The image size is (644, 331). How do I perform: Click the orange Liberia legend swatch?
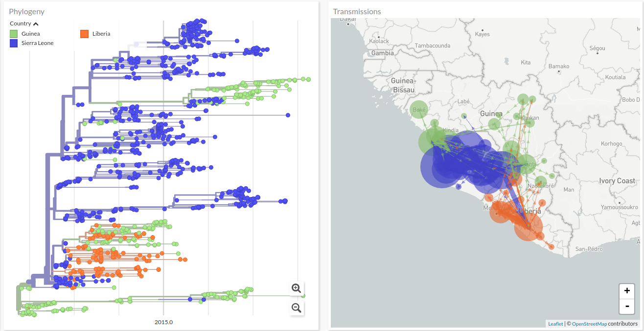[x=84, y=34]
